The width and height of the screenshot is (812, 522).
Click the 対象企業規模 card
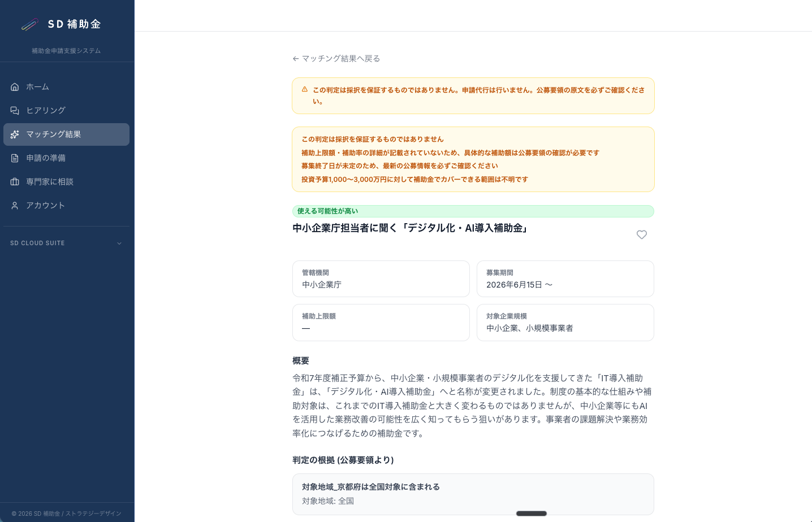[565, 323]
